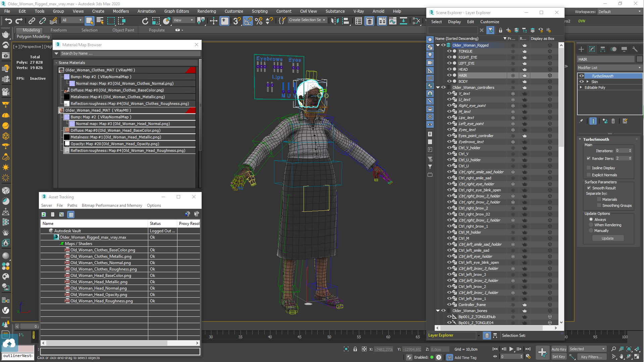Open the Align tool
The width and height of the screenshot is (644, 362).
click(x=345, y=21)
